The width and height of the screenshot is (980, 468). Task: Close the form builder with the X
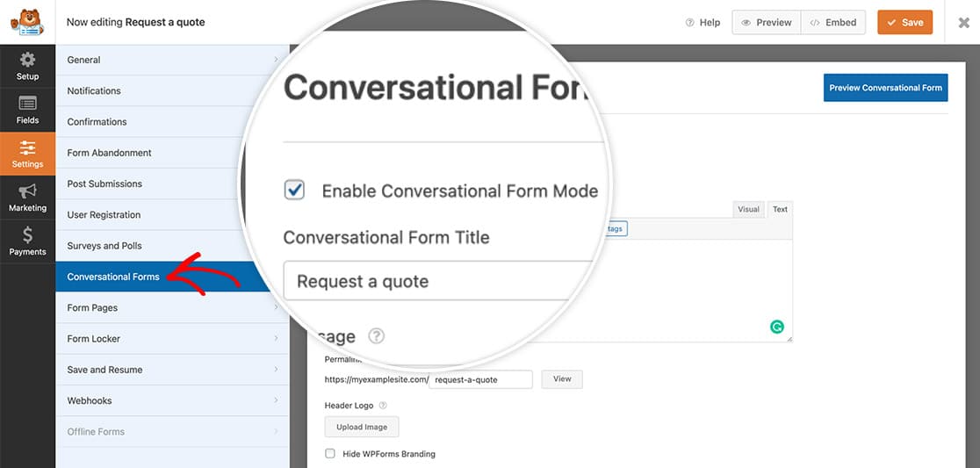pyautogui.click(x=963, y=23)
